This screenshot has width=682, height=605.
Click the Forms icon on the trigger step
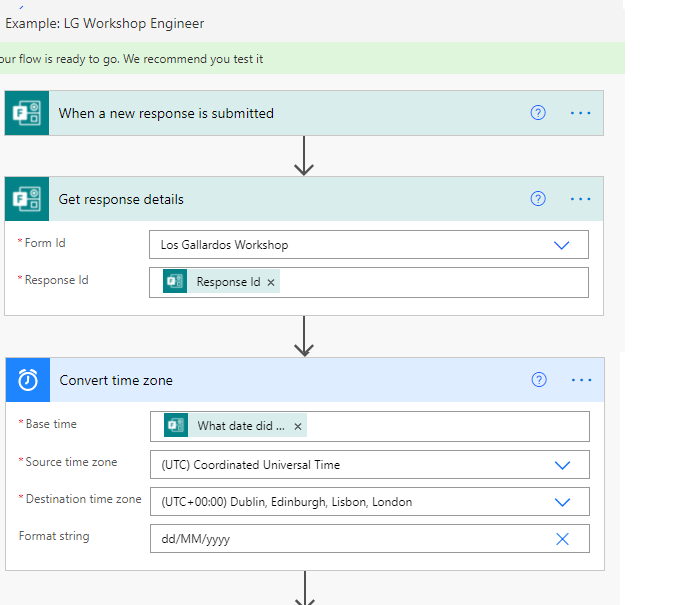click(x=26, y=113)
